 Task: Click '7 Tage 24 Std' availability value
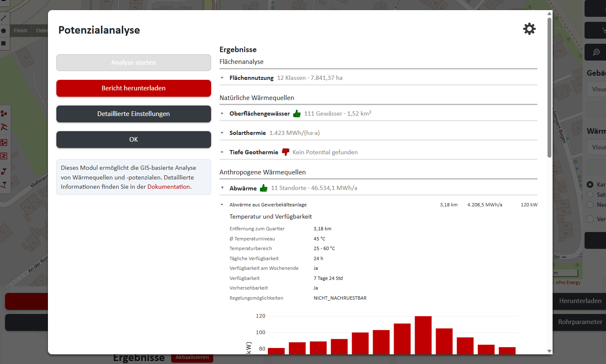click(x=328, y=278)
